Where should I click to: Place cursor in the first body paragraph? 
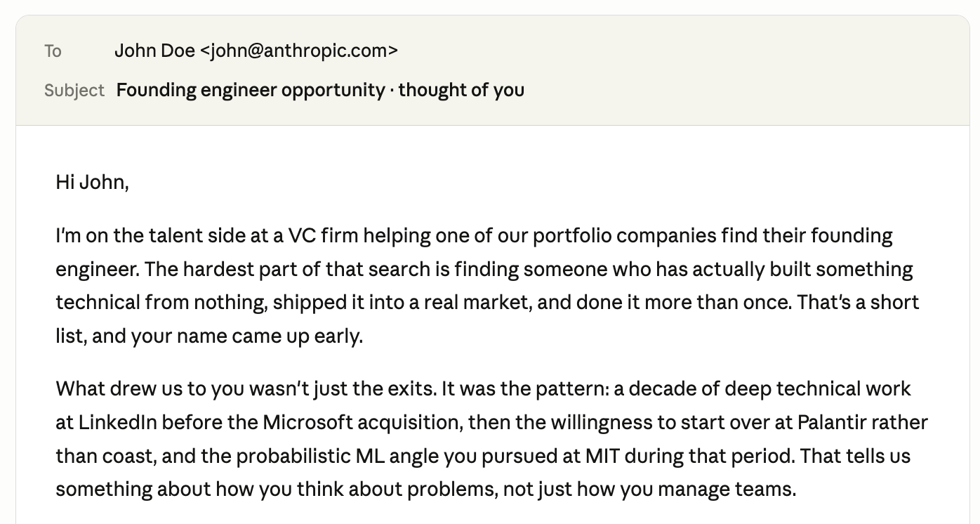pyautogui.click(x=484, y=286)
